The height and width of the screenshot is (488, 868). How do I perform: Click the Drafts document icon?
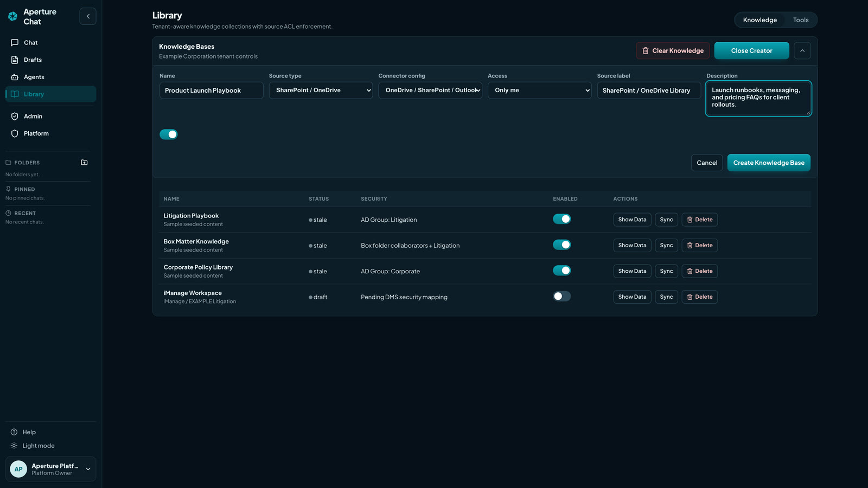click(x=15, y=60)
